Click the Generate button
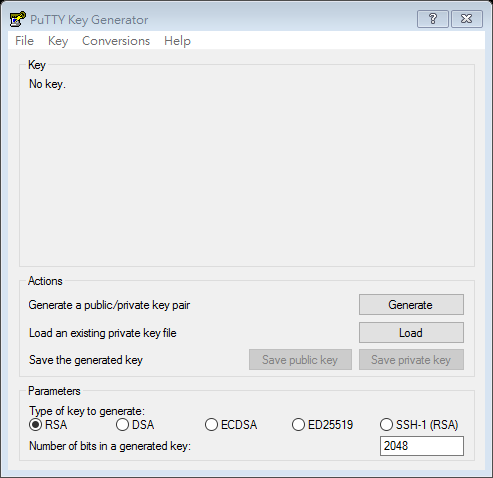The width and height of the screenshot is (493, 478). (x=411, y=305)
